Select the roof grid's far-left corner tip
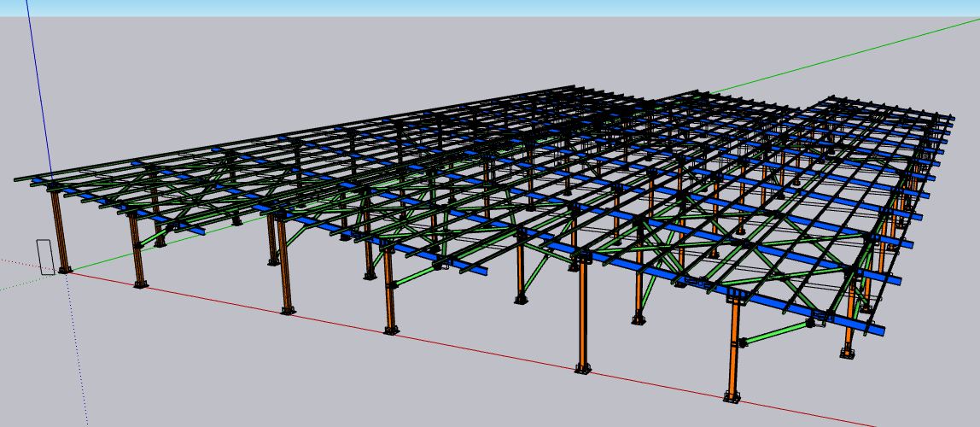The width and height of the screenshot is (980, 427). tap(17, 178)
